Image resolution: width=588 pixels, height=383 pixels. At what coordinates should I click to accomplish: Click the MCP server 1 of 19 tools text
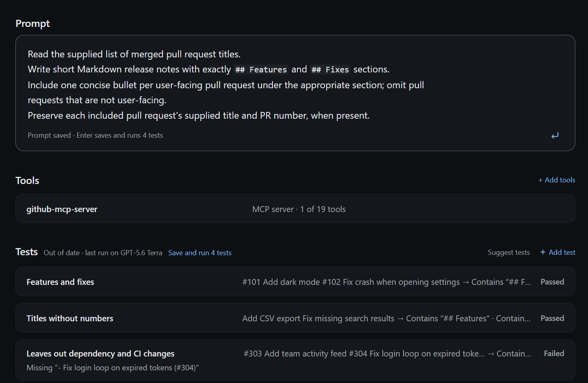[299, 209]
